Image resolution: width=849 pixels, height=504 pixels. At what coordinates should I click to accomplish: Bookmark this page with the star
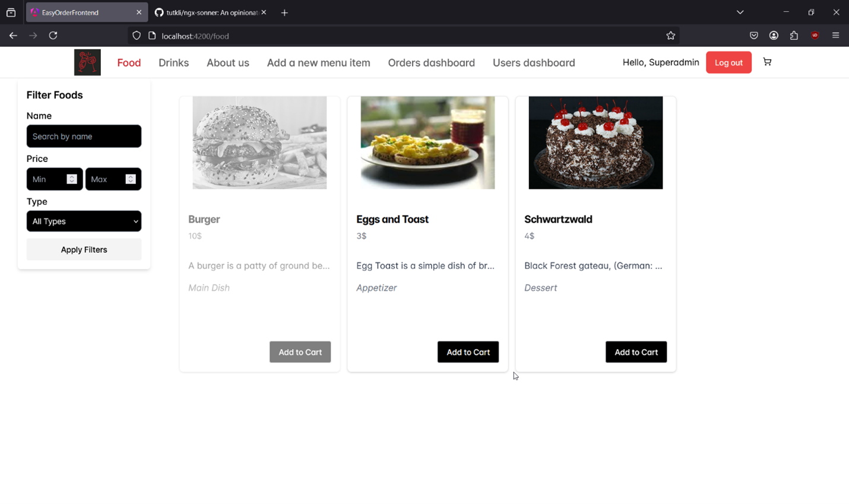click(670, 36)
